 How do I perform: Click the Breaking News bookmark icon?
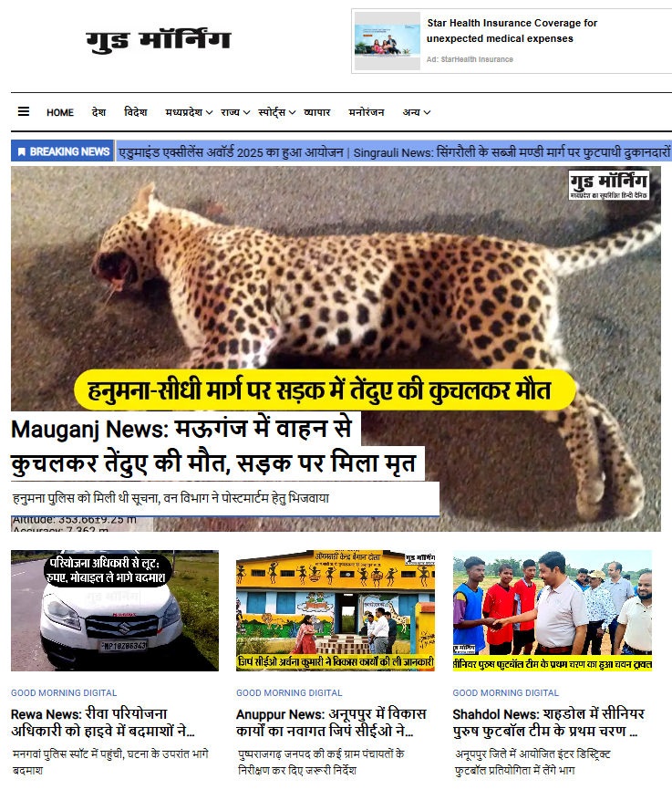pos(21,151)
